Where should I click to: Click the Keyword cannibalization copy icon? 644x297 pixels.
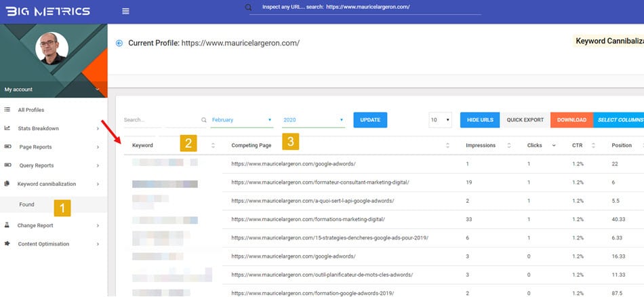(7, 184)
